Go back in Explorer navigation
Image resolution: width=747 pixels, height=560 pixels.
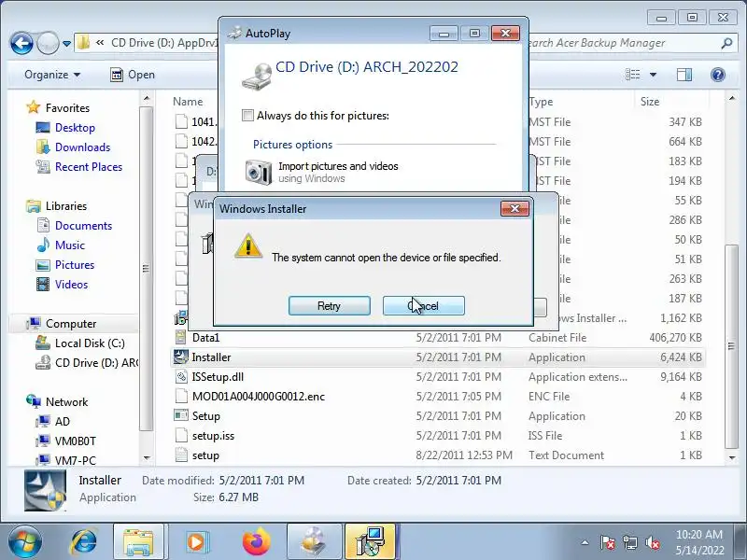tap(21, 43)
